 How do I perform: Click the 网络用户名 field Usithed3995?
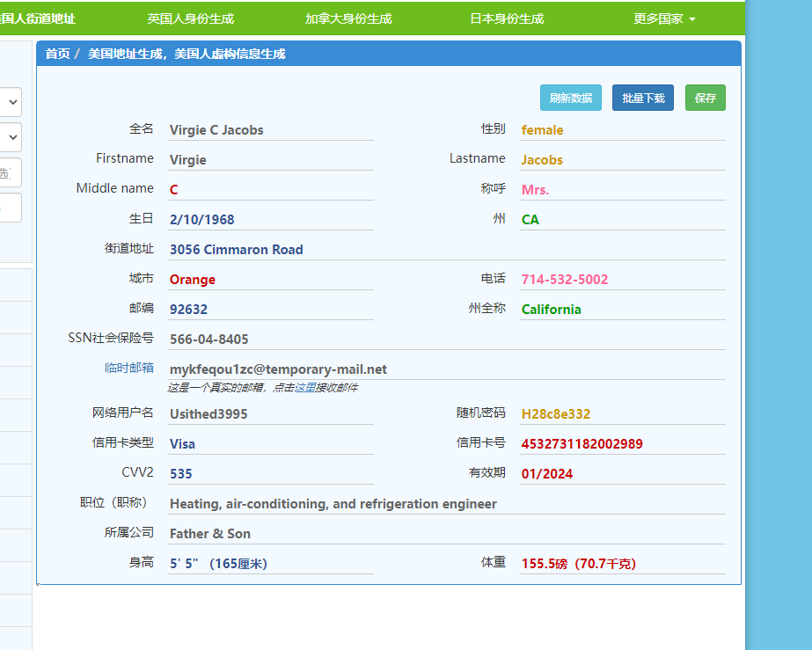point(271,414)
